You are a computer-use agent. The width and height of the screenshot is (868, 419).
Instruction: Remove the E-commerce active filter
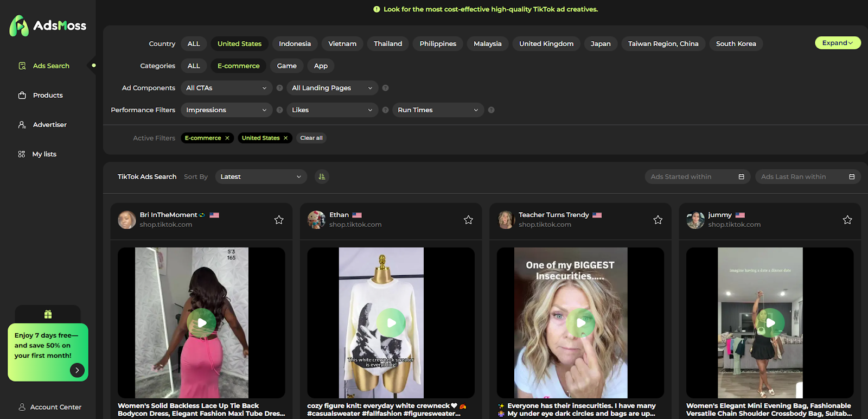point(227,138)
